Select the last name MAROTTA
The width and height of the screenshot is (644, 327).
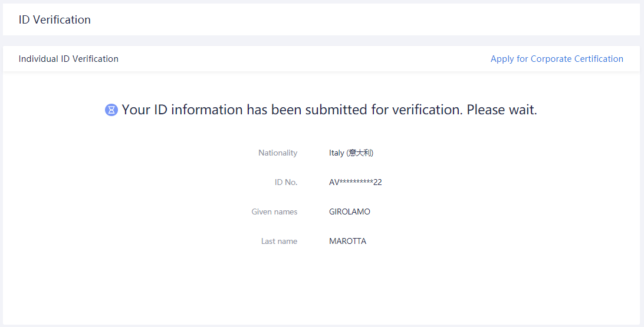[347, 241]
